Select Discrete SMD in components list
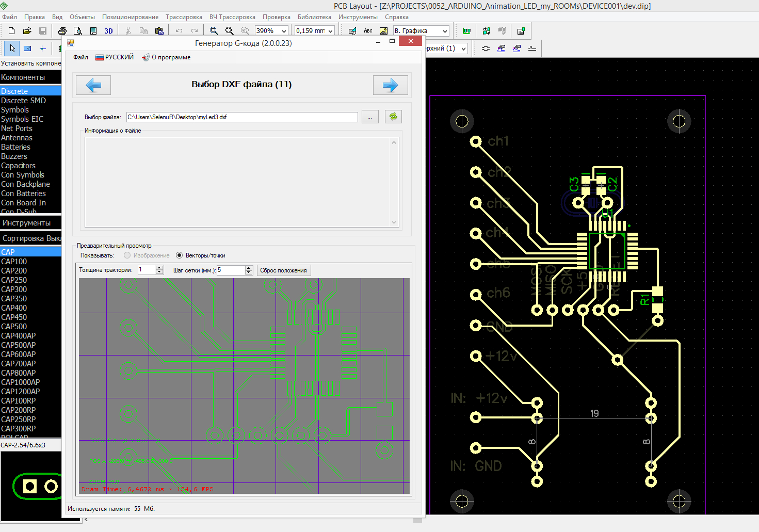The height and width of the screenshot is (532, 759). (x=24, y=101)
